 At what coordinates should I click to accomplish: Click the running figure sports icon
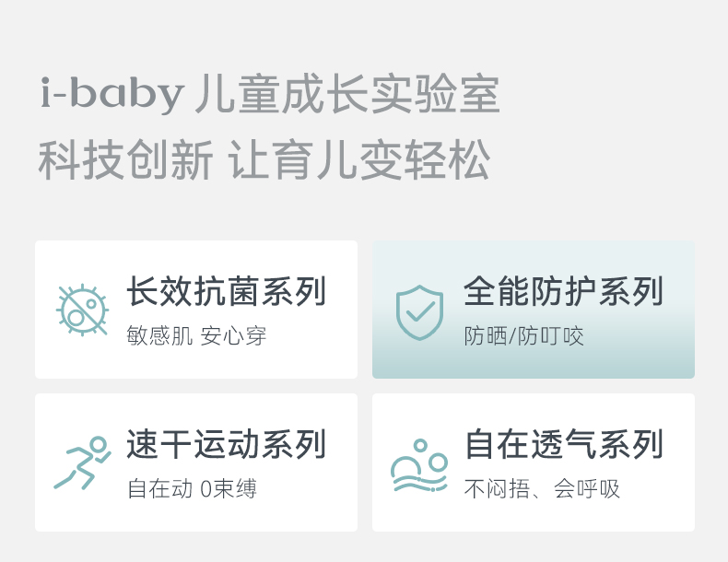(x=82, y=462)
